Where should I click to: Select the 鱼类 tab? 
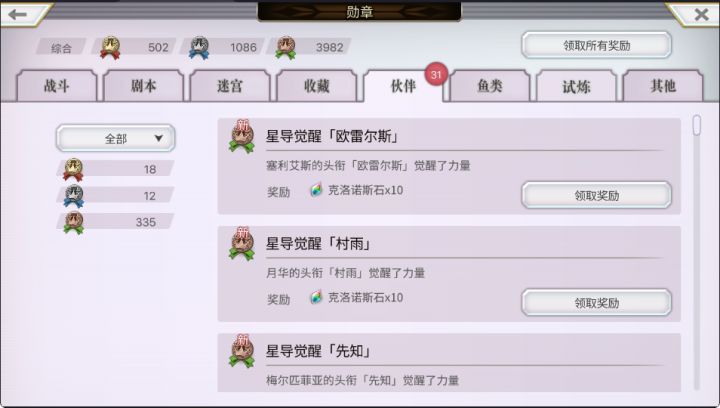pyautogui.click(x=490, y=86)
